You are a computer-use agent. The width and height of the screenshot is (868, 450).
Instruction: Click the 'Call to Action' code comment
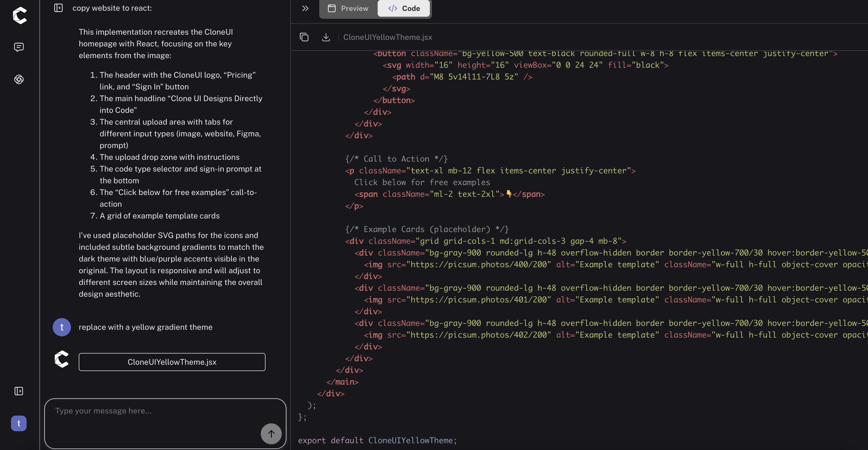pyautogui.click(x=396, y=159)
